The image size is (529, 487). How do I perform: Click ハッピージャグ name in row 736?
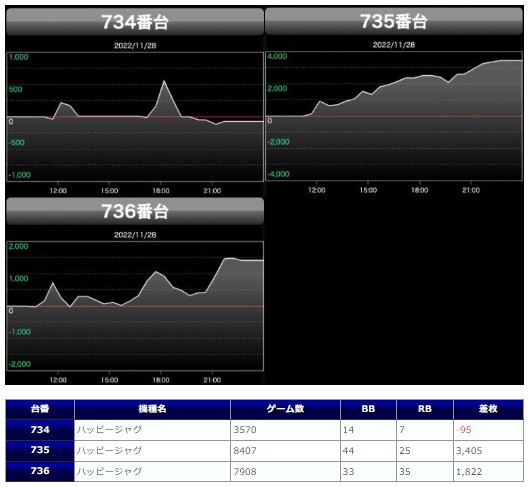(x=109, y=471)
